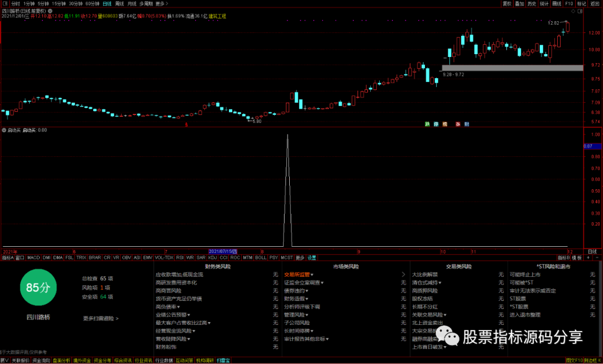The image size is (603, 364).
Task: Click the sidebar panel icon beside the diamond
Action: [x=580, y=11]
